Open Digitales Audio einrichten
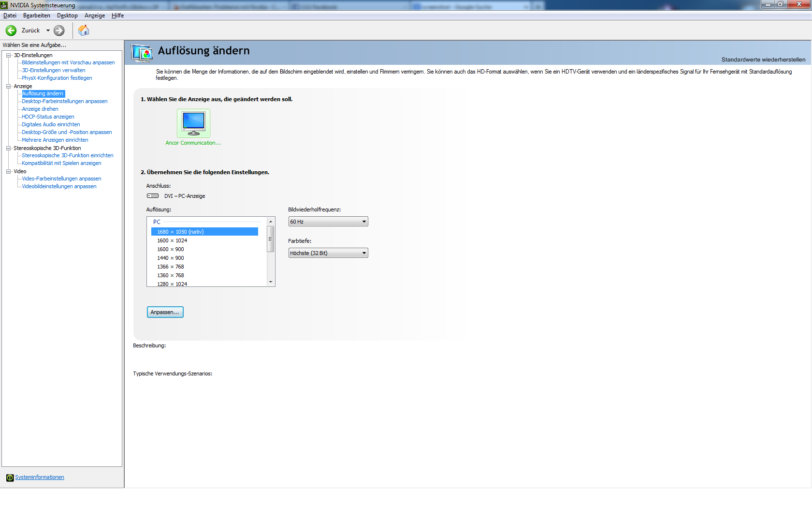This screenshot has width=812, height=508. [x=51, y=124]
